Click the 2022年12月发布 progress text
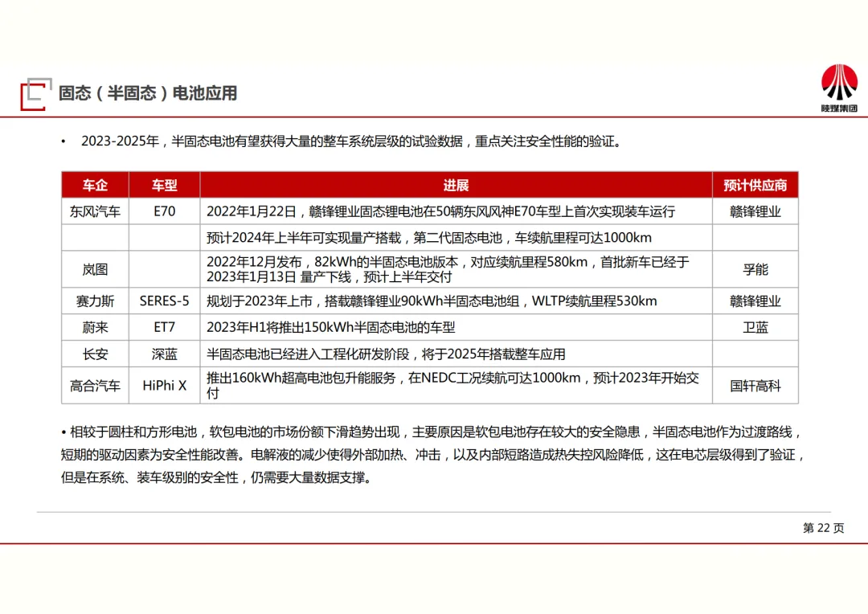The width and height of the screenshot is (868, 614). point(448,269)
